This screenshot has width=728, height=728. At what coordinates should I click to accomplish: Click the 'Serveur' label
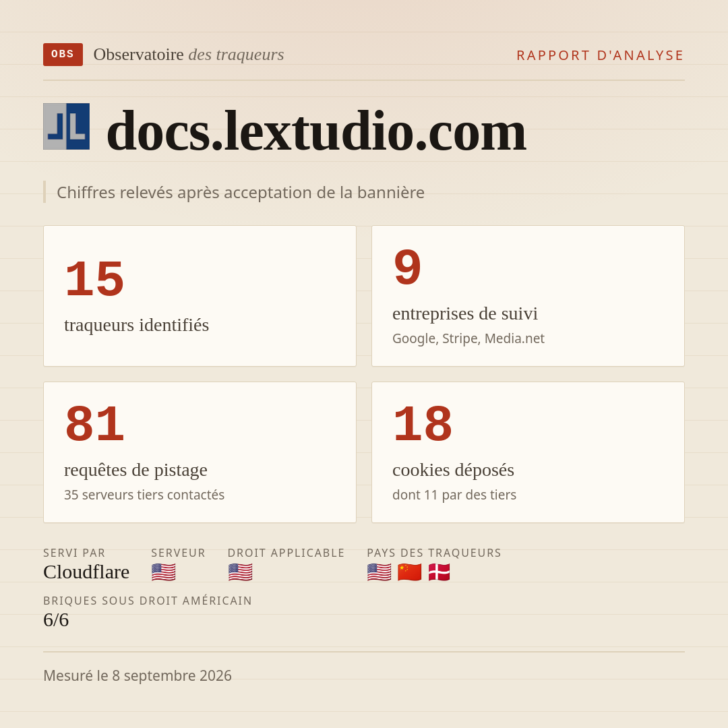click(x=178, y=553)
